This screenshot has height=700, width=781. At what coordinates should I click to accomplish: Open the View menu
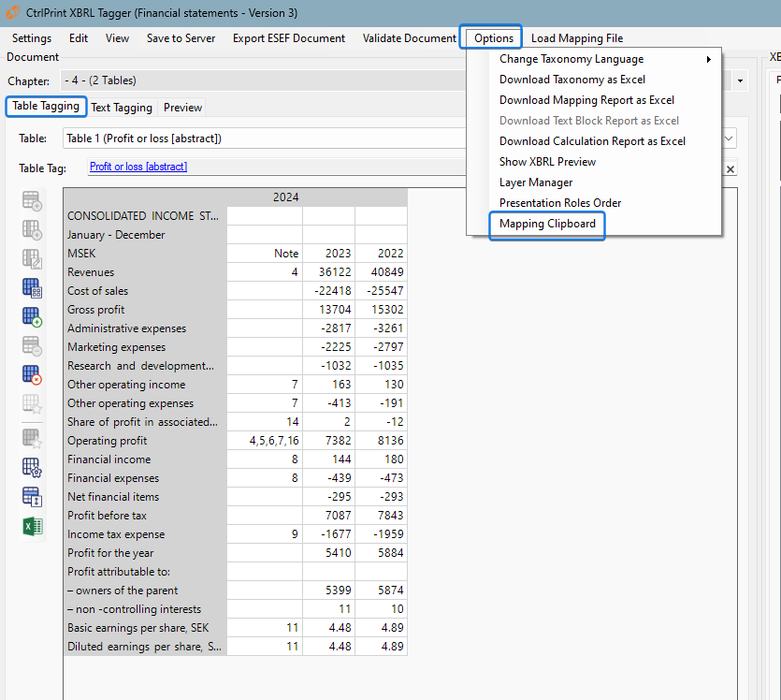pos(117,38)
